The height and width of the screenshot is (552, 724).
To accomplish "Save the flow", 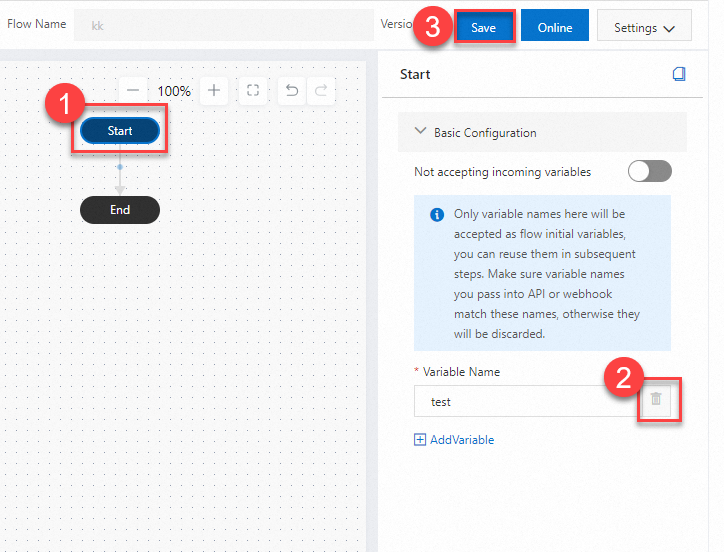I will click(483, 27).
